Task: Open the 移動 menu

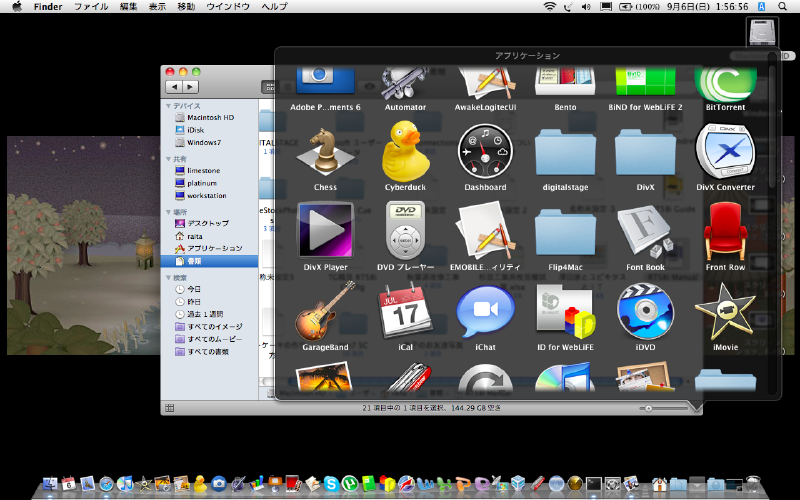Action: 186,7
